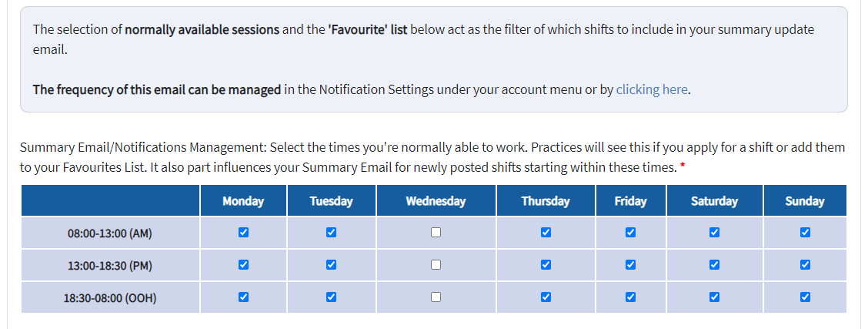
Task: Disable Friday 13:00-18:30 (PM) checkbox
Action: tap(630, 265)
